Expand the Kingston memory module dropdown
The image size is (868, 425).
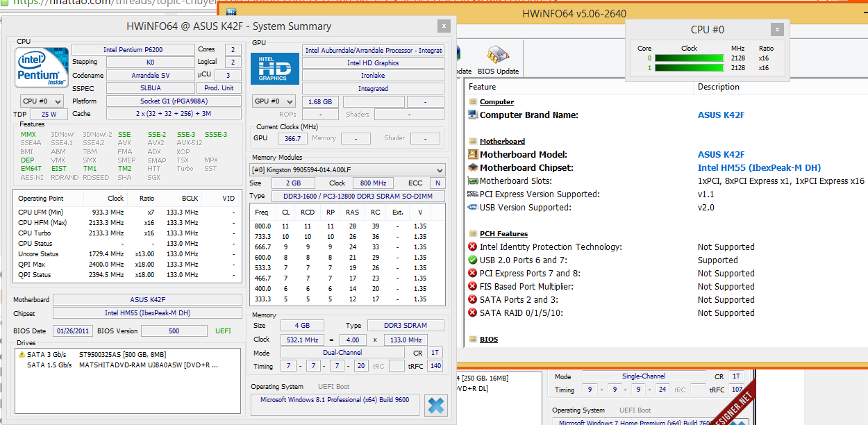pos(347,170)
